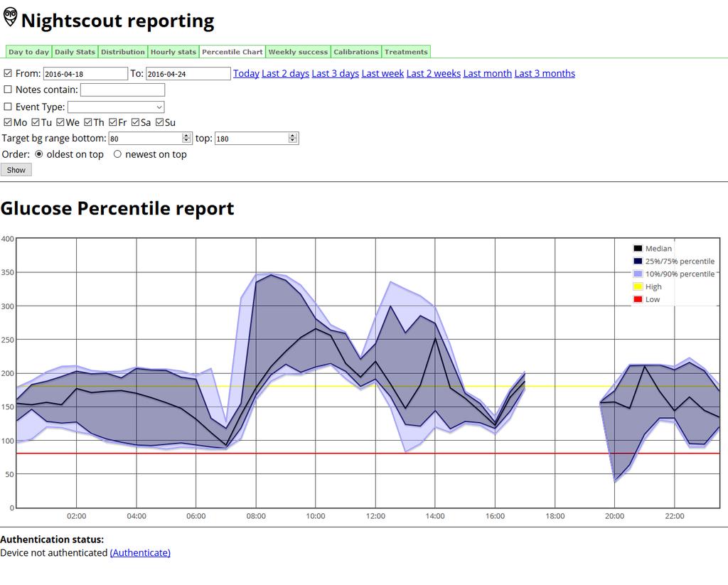
Task: Click the From date input field
Action: (x=85, y=74)
